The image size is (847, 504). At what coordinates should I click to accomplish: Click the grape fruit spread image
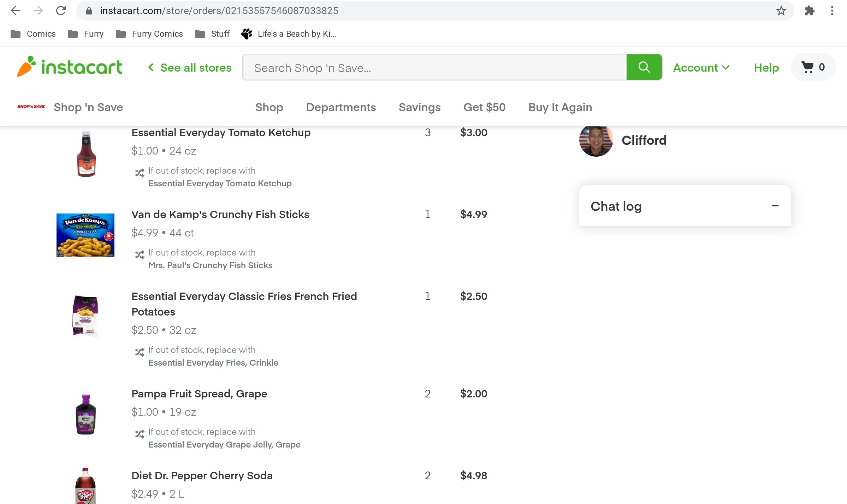pyautogui.click(x=86, y=414)
